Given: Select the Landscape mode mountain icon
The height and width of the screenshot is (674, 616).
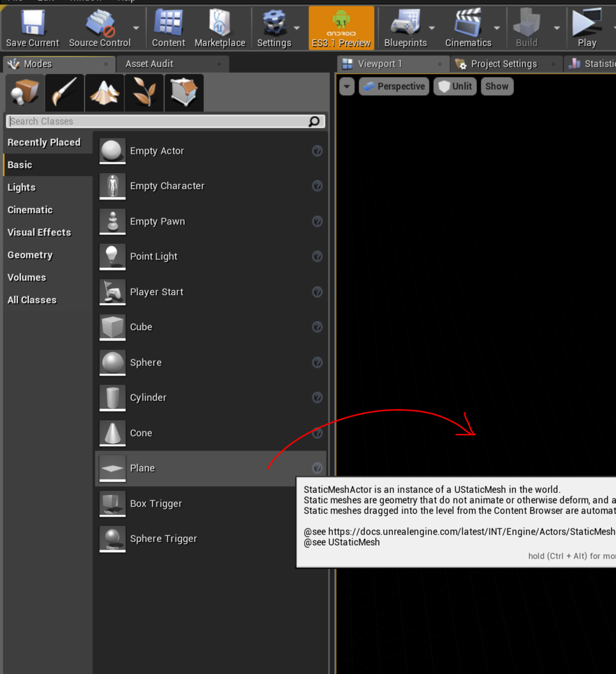Looking at the screenshot, I should [105, 92].
